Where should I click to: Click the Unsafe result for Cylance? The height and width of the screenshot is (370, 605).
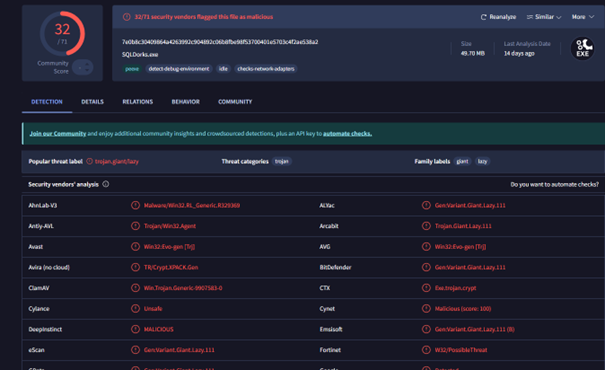point(153,309)
